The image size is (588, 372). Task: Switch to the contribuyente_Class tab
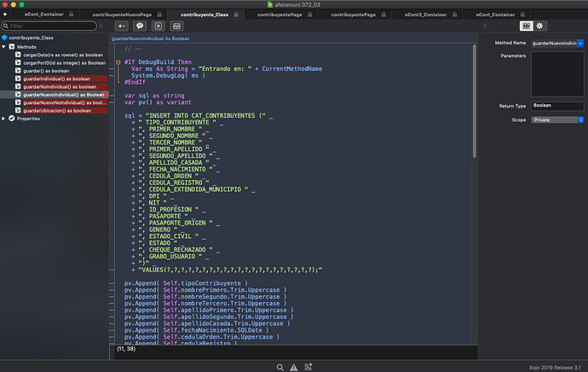205,15
